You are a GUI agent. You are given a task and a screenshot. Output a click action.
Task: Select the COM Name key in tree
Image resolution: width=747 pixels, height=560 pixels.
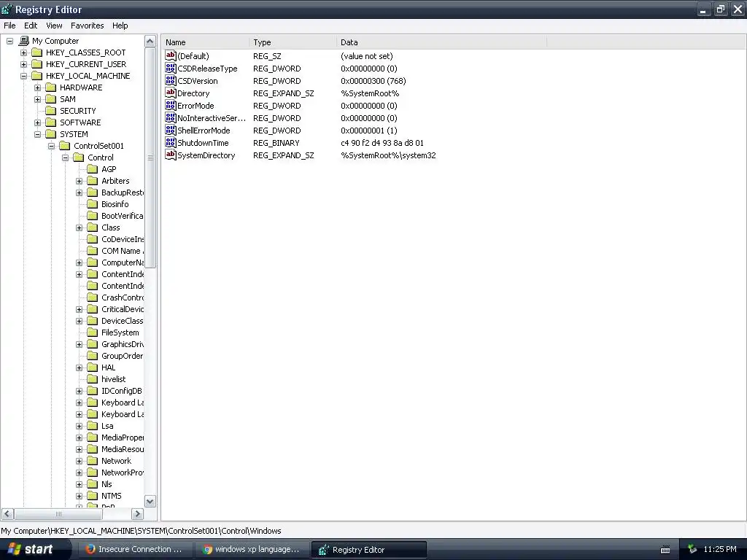pos(123,251)
